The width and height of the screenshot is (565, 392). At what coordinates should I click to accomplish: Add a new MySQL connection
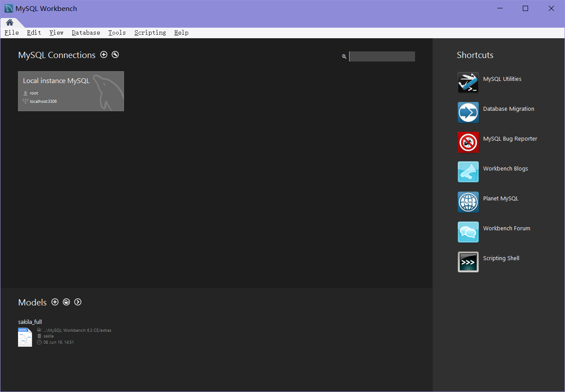[104, 54]
